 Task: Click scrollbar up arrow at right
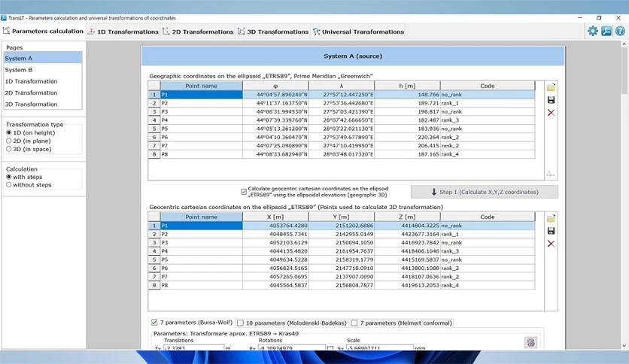tap(624, 44)
